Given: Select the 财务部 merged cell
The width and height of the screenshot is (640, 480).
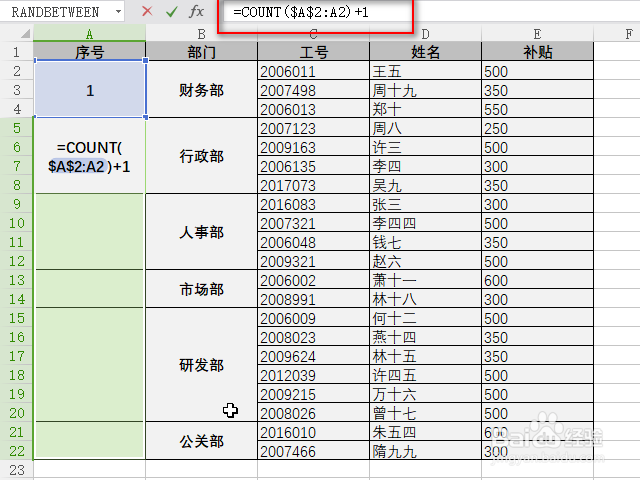Looking at the screenshot, I should coord(201,89).
